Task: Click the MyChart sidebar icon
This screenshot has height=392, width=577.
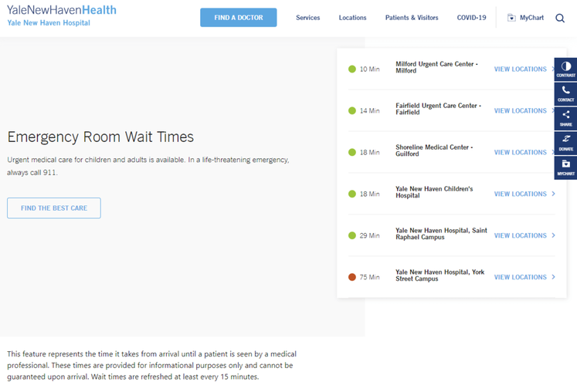Action: [565, 167]
